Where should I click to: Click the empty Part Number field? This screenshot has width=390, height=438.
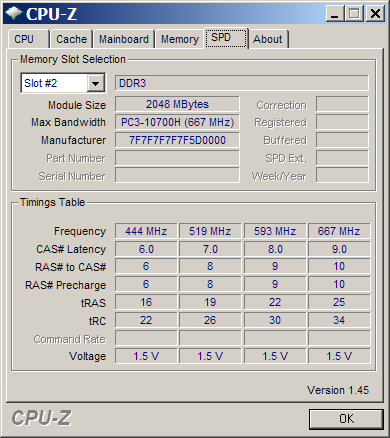click(177, 158)
